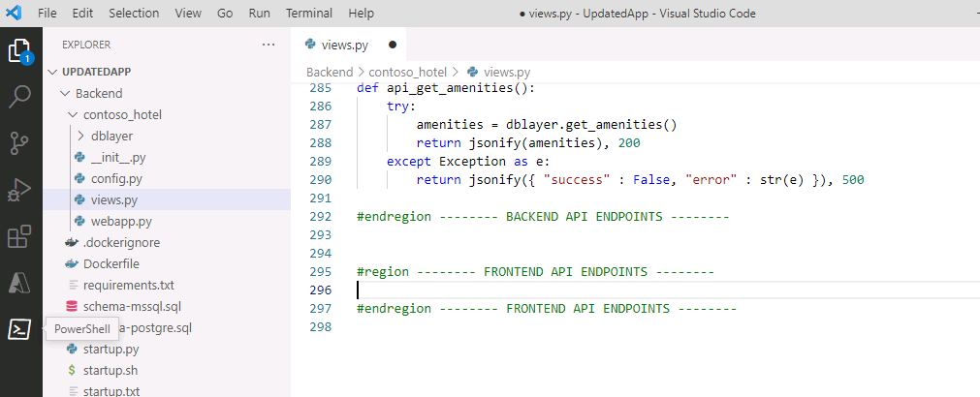Open the Search view icon
The height and width of the screenshot is (397, 980).
20,96
